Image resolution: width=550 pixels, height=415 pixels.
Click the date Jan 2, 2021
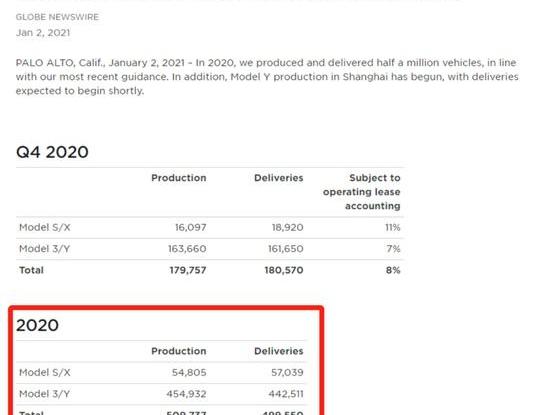click(43, 33)
